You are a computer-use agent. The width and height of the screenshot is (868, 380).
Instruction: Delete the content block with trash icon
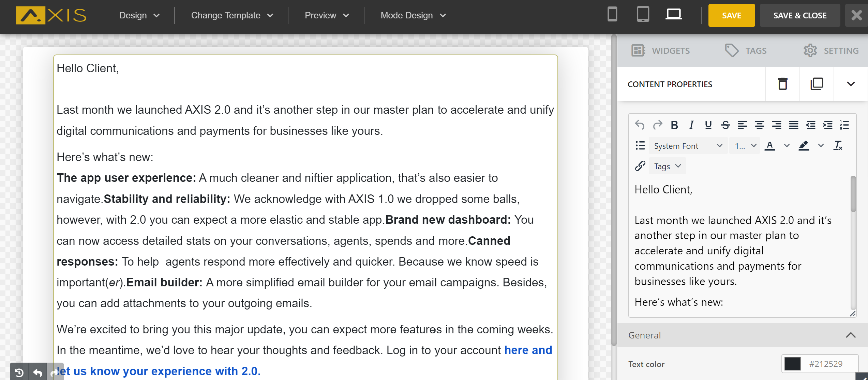tap(783, 84)
